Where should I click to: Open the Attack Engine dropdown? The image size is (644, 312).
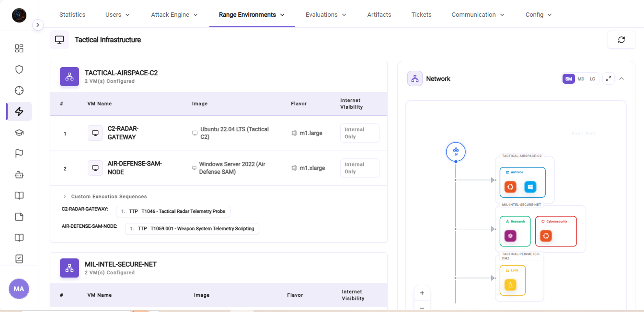tap(174, 15)
